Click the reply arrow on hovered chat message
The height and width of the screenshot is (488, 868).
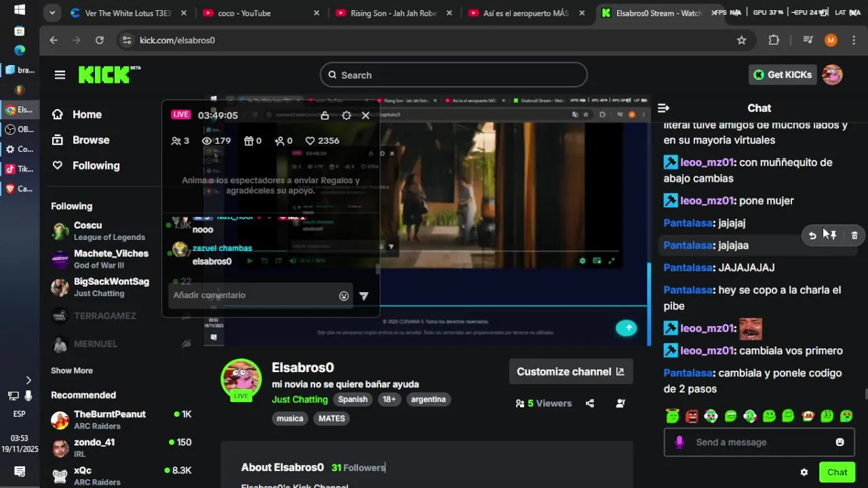point(812,235)
